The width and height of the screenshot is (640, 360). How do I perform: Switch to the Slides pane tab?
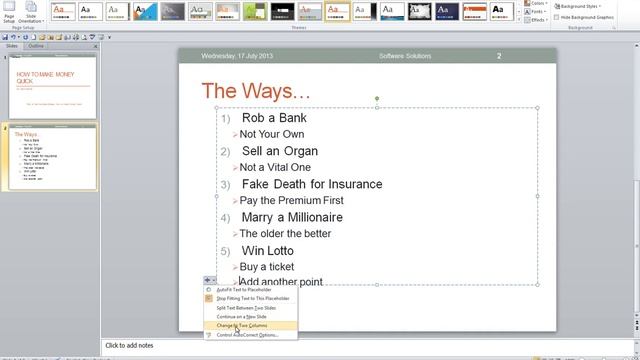[x=11, y=46]
